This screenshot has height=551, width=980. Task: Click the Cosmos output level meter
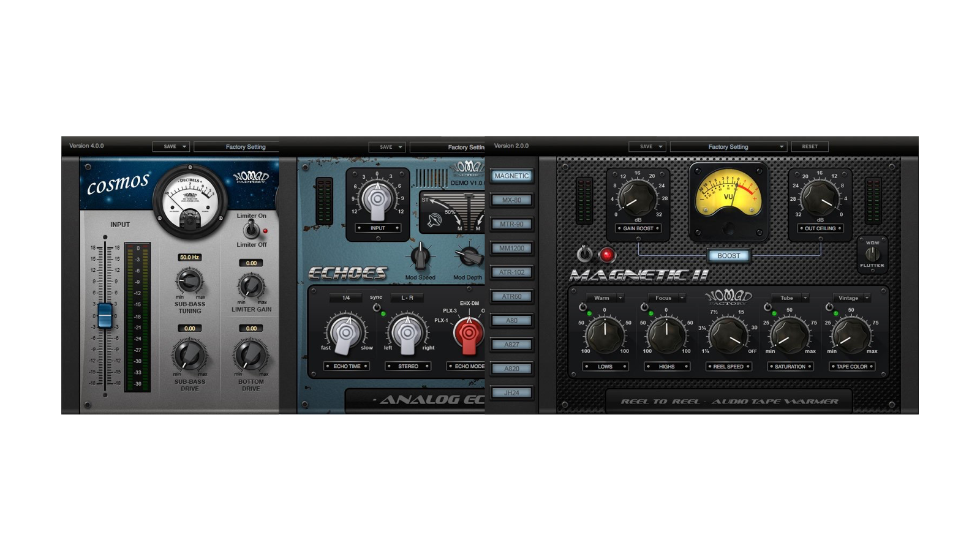pos(138,317)
